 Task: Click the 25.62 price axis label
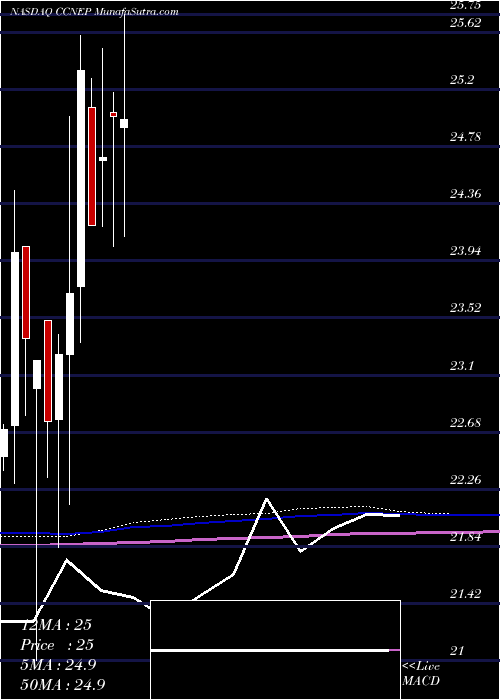pyautogui.click(x=466, y=23)
